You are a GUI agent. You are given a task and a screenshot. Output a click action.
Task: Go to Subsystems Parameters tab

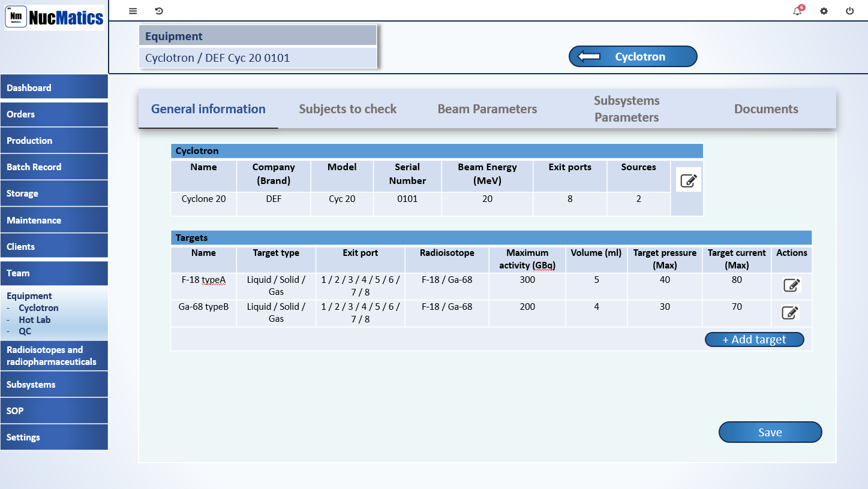point(626,109)
